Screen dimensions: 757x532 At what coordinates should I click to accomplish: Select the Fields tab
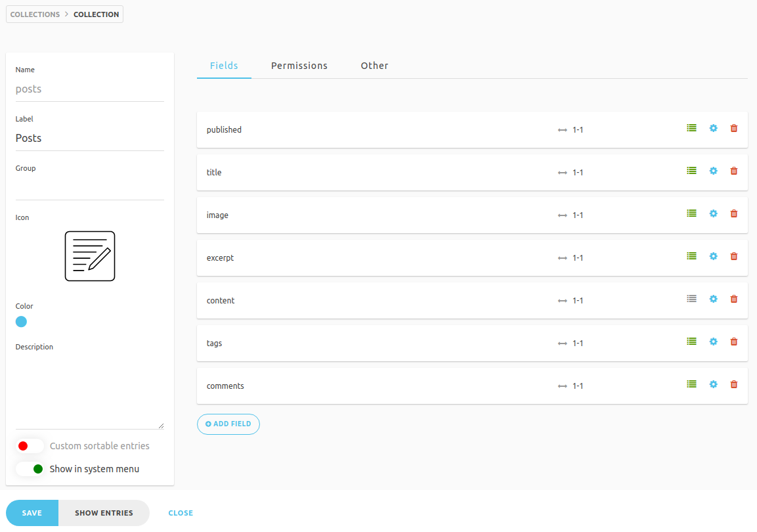224,66
